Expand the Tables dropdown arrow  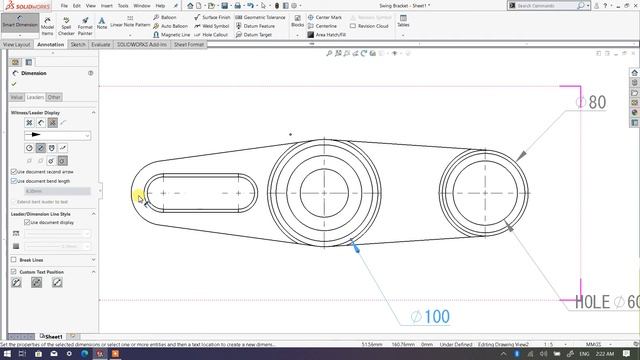pyautogui.click(x=403, y=36)
